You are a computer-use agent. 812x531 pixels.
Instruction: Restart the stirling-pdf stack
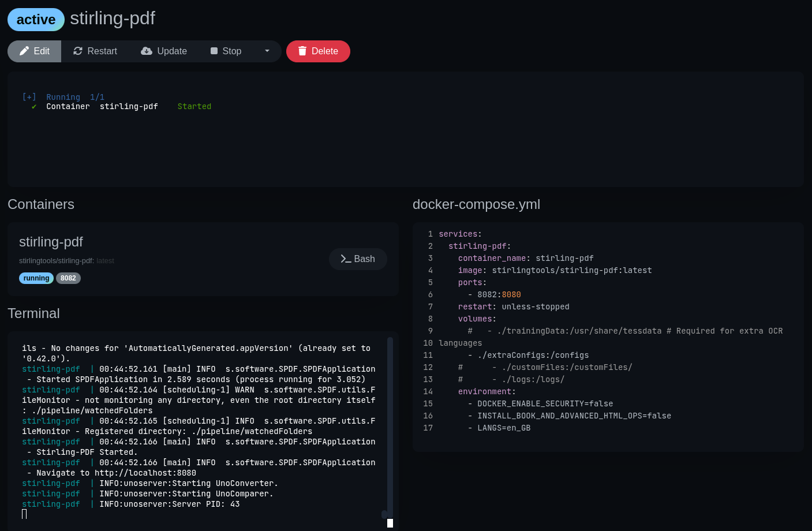click(x=95, y=51)
